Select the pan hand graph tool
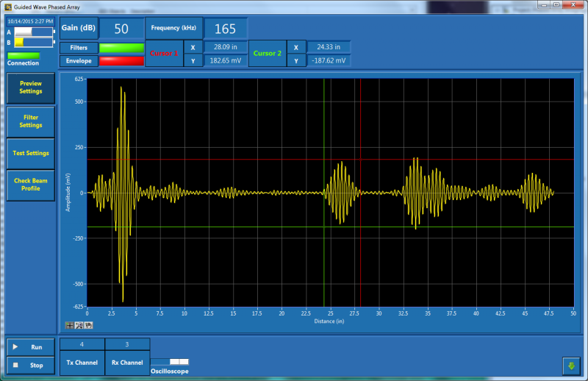Viewport: 588px width, 381px height. point(87,325)
